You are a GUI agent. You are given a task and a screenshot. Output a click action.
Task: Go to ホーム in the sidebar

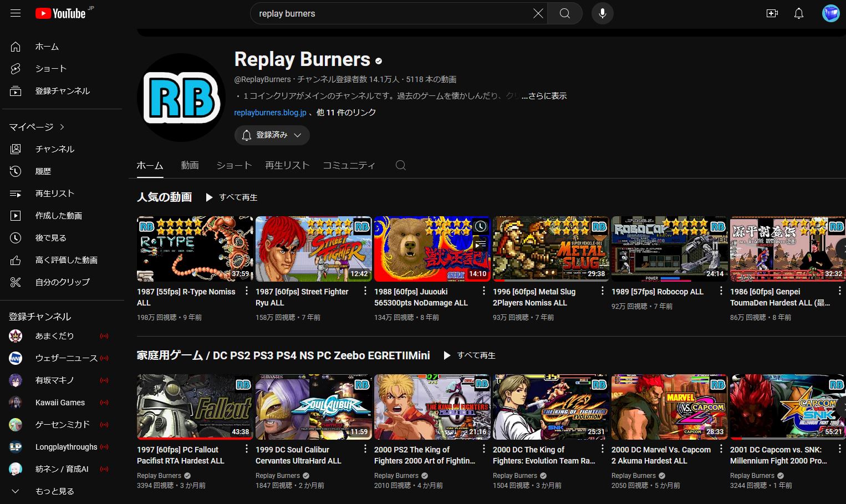pos(62,47)
